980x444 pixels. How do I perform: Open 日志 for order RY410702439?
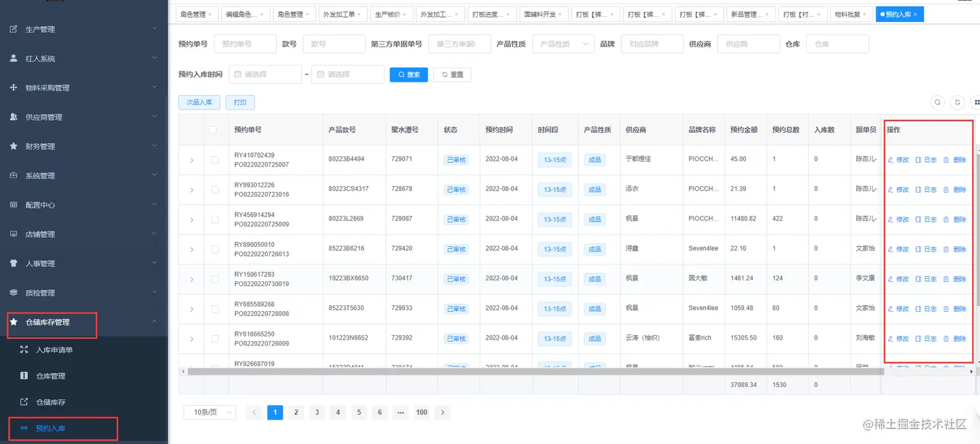pos(926,160)
